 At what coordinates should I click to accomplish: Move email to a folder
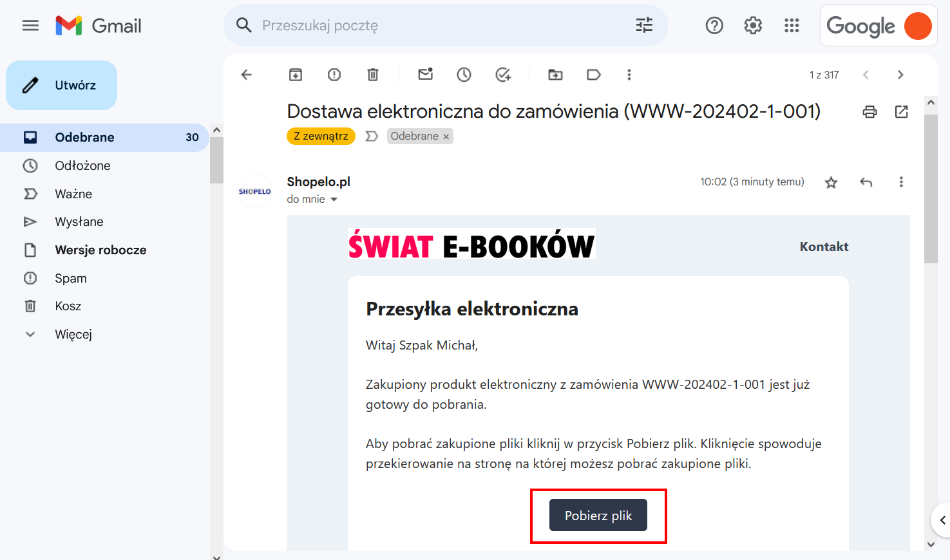pos(555,75)
